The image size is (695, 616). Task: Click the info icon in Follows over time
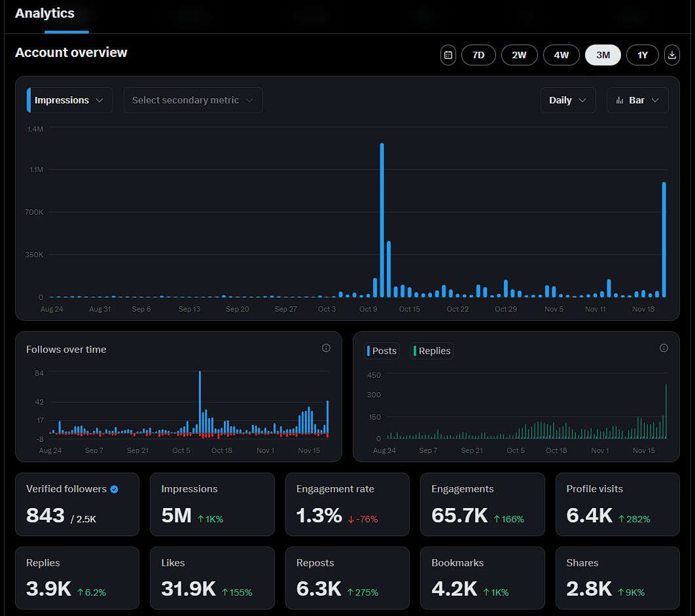(326, 348)
